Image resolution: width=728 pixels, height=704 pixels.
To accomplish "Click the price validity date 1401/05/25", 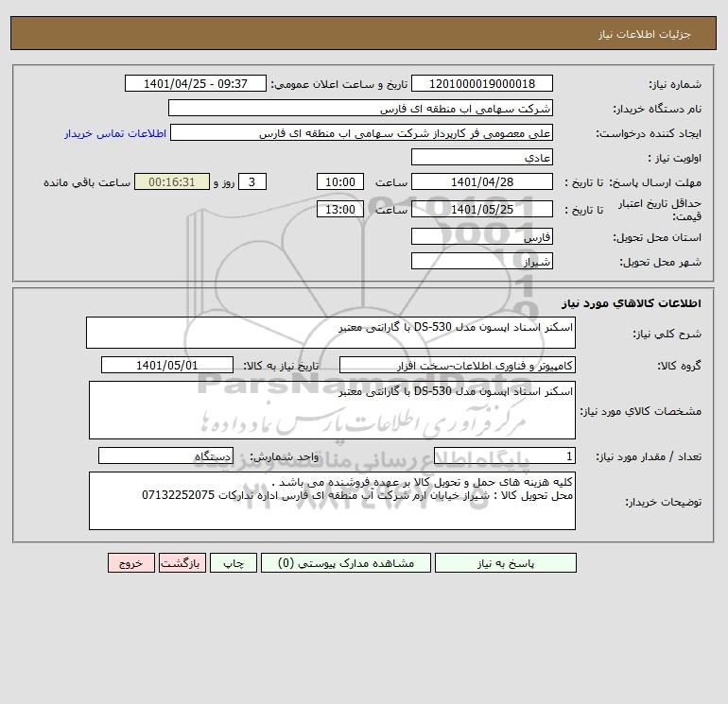I will (x=482, y=209).
